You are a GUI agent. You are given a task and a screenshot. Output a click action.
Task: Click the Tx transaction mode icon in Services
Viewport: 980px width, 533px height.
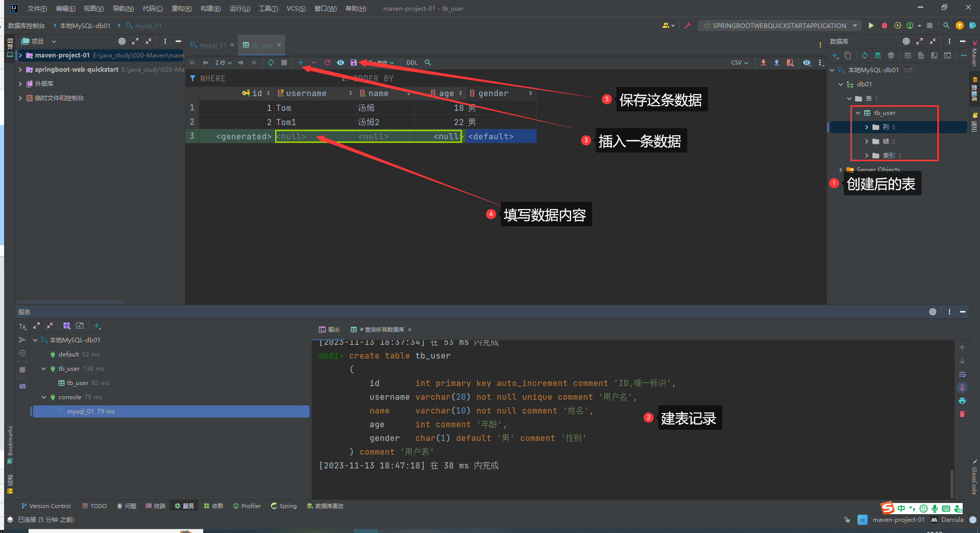[x=22, y=326]
